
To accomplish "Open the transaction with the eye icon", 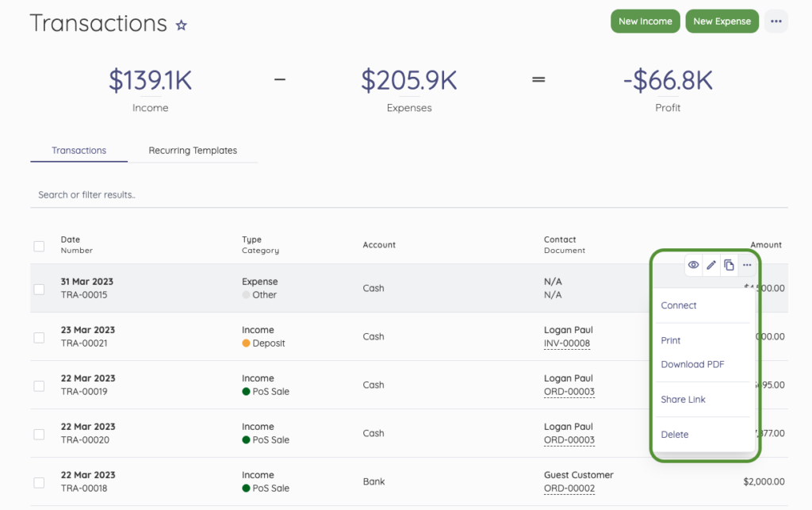I will [693, 265].
